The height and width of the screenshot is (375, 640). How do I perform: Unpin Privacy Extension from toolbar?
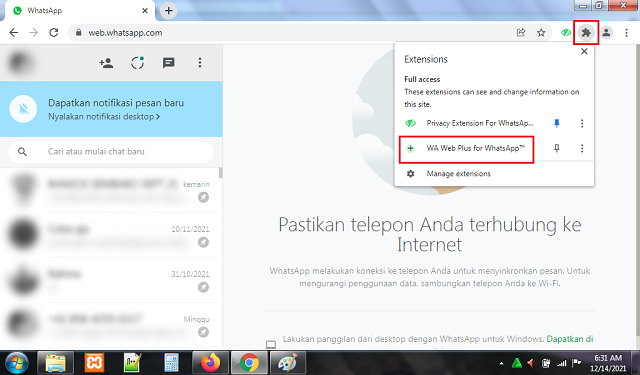click(x=557, y=123)
